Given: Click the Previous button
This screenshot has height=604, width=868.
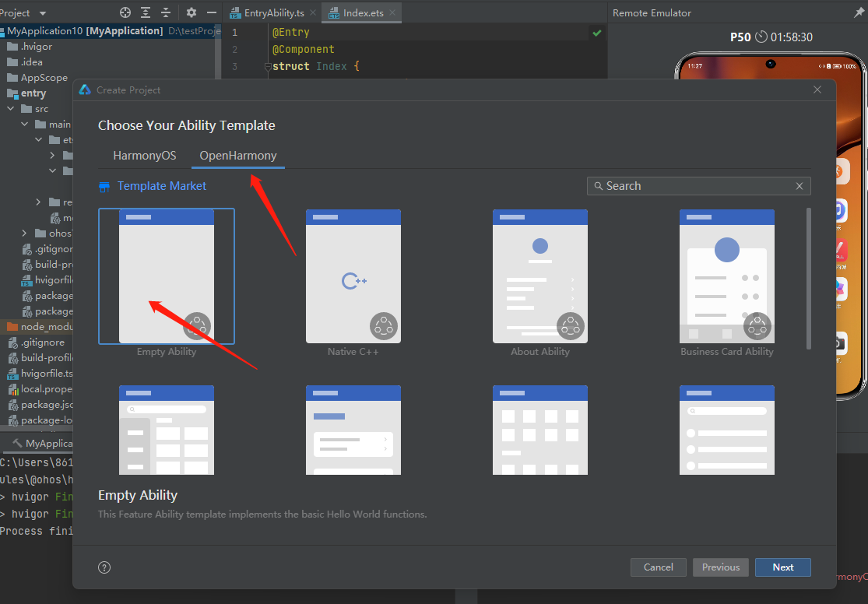Looking at the screenshot, I should 721,567.
